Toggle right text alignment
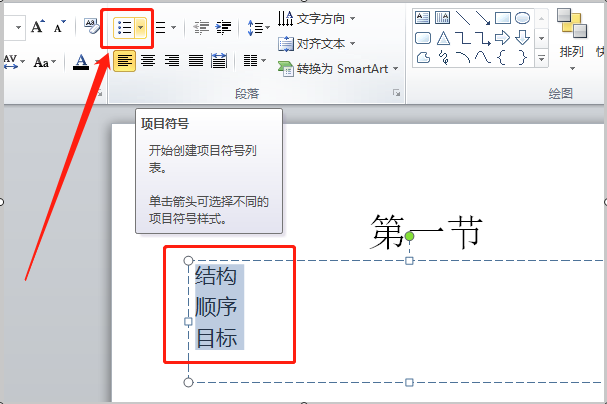This screenshot has height=404, width=607. pyautogui.click(x=172, y=61)
